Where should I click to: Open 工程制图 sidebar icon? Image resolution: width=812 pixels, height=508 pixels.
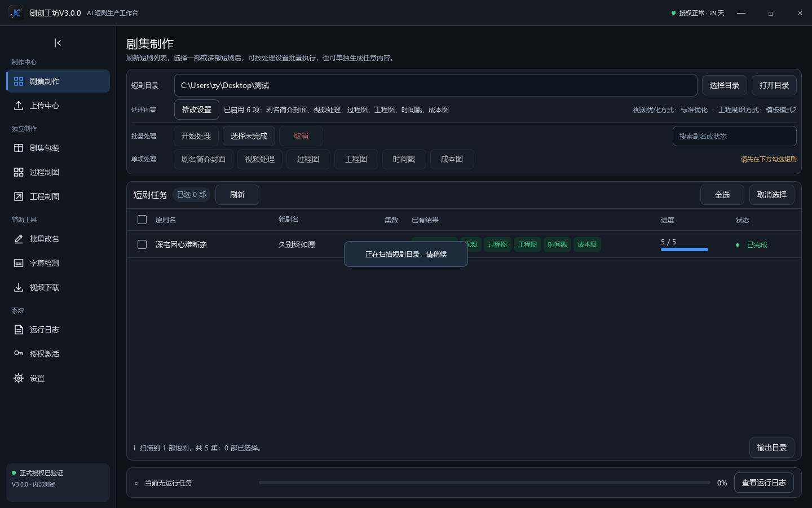click(x=19, y=196)
